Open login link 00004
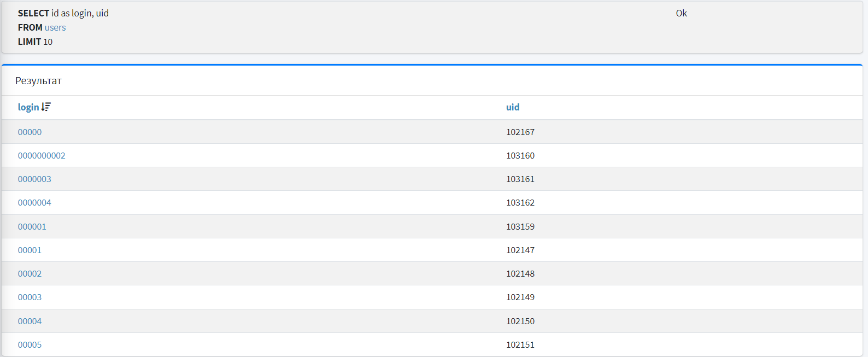 [x=30, y=321]
